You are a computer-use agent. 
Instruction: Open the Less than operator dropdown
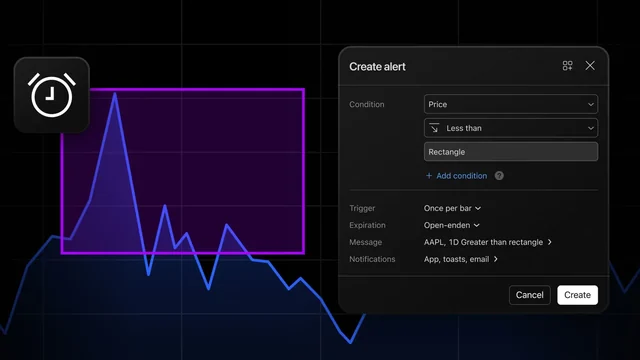click(x=511, y=128)
